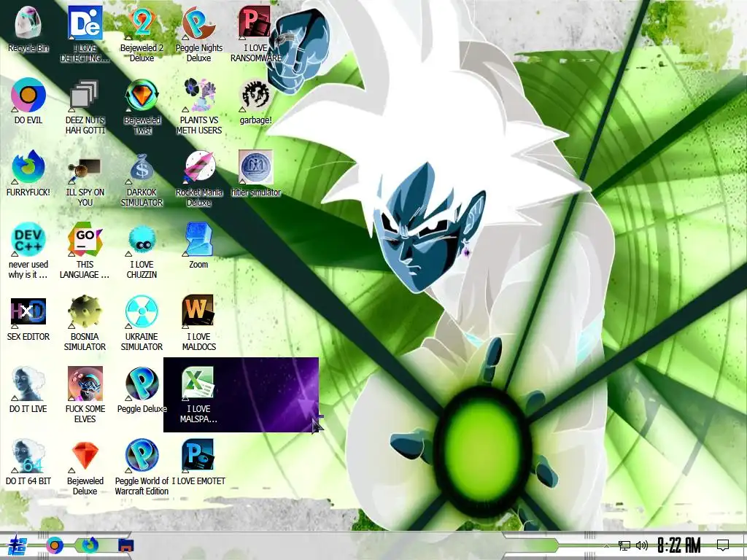The image size is (747, 560).
Task: Click the 8:22 AM taskbar clock
Action: [679, 545]
